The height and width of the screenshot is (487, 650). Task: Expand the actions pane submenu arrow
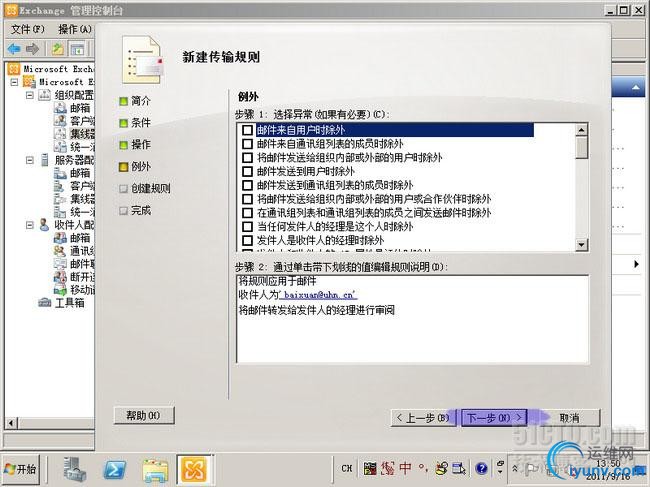(x=636, y=264)
